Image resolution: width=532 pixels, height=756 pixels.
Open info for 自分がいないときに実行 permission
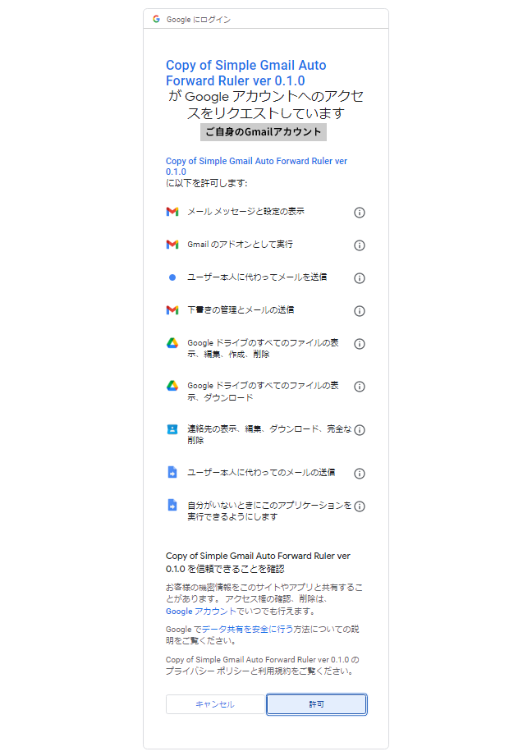(360, 506)
